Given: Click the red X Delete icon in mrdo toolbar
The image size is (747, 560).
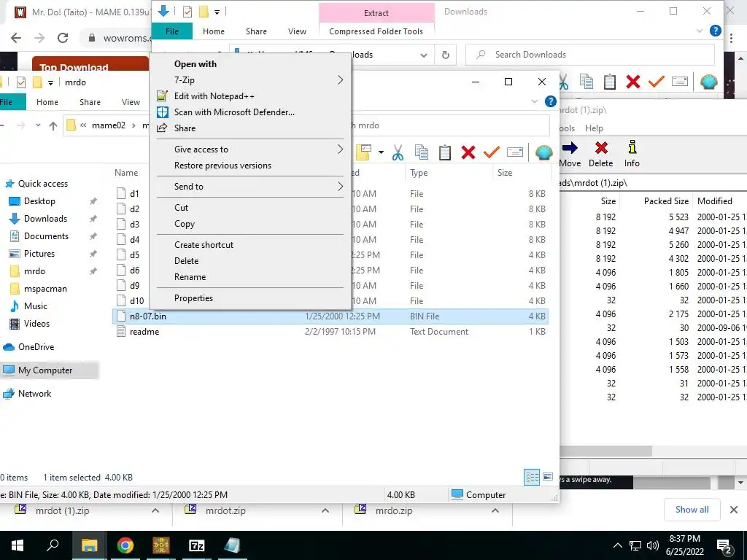Looking at the screenshot, I should pos(468,152).
